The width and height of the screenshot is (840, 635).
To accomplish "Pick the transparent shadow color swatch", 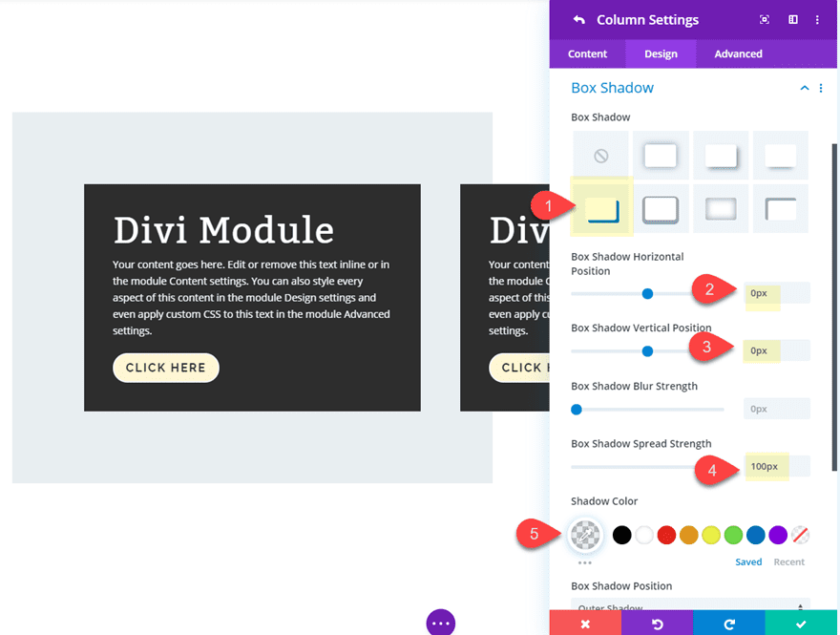I will coord(800,534).
